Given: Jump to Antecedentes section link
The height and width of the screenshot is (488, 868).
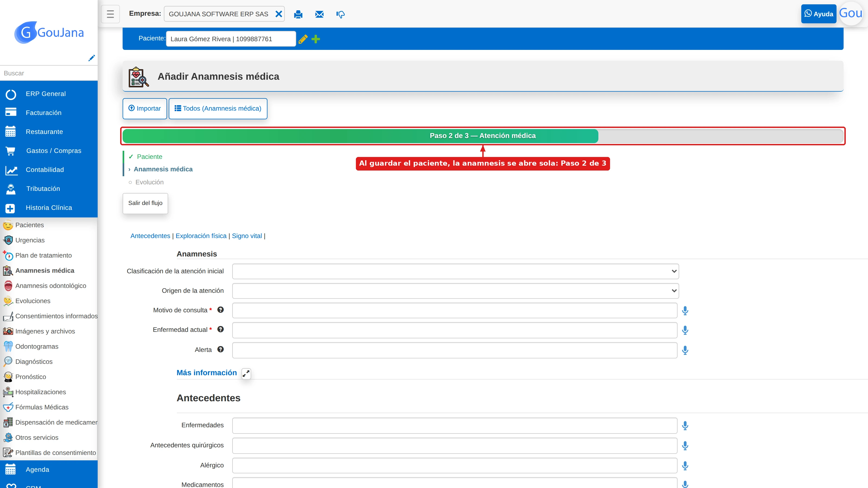Looking at the screenshot, I should click(150, 236).
